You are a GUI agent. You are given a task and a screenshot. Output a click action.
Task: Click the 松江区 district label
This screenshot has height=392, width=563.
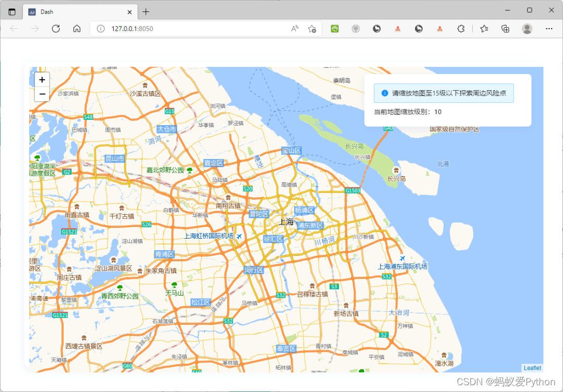(x=201, y=302)
